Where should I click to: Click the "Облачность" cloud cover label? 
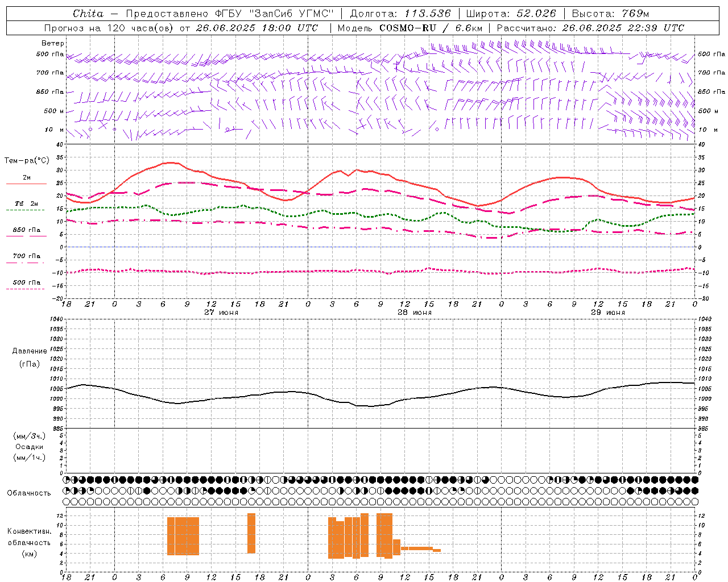29,493
